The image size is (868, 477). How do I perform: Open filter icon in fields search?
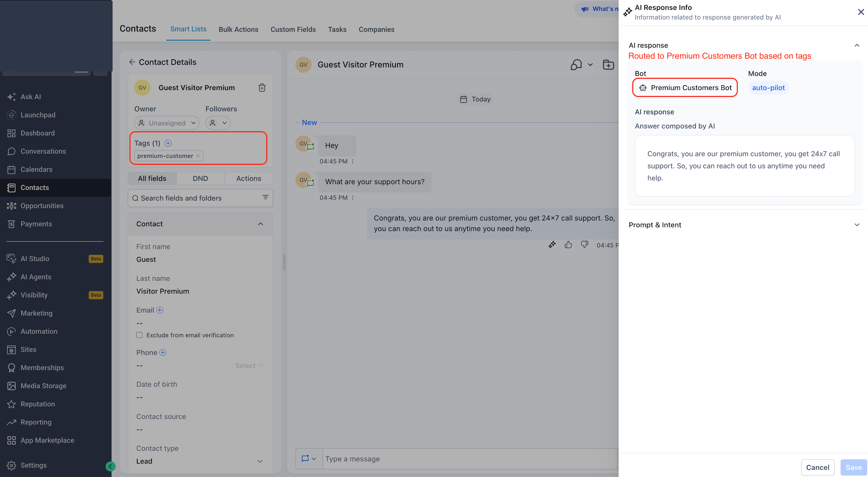pyautogui.click(x=266, y=197)
